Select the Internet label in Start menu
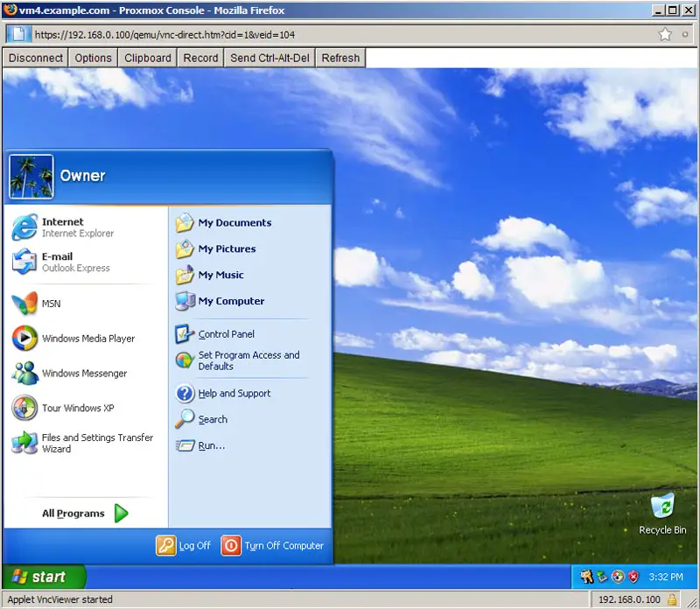This screenshot has width=700, height=609. tap(62, 221)
